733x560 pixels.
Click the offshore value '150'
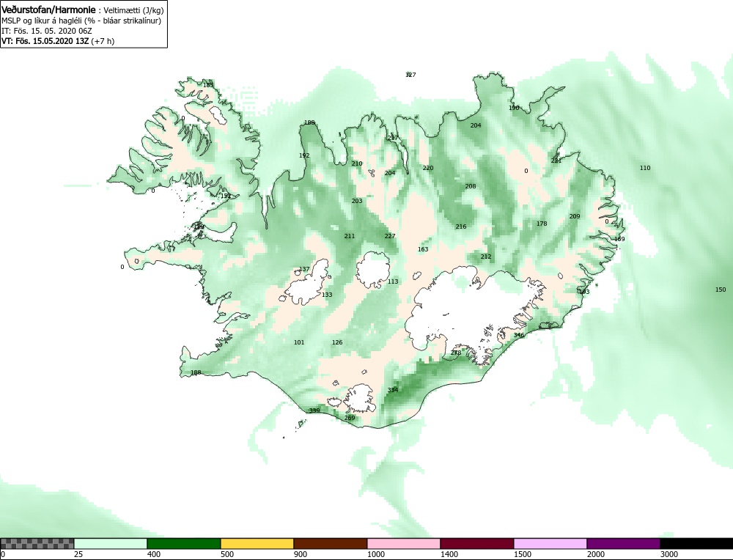(721, 290)
